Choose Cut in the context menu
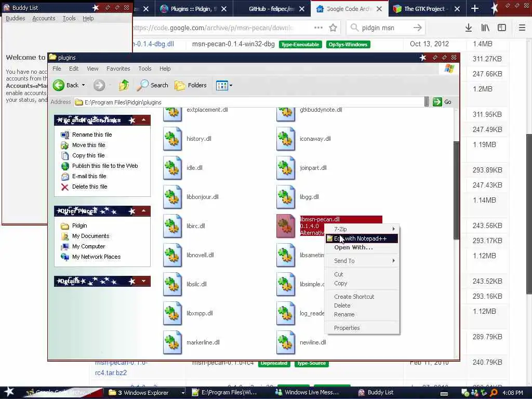The width and height of the screenshot is (532, 399). point(362,274)
